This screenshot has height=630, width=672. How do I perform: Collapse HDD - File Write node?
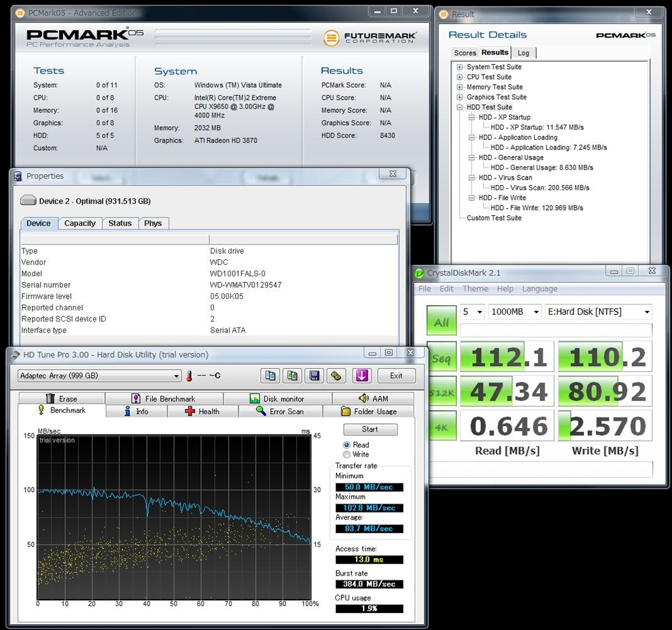472,198
